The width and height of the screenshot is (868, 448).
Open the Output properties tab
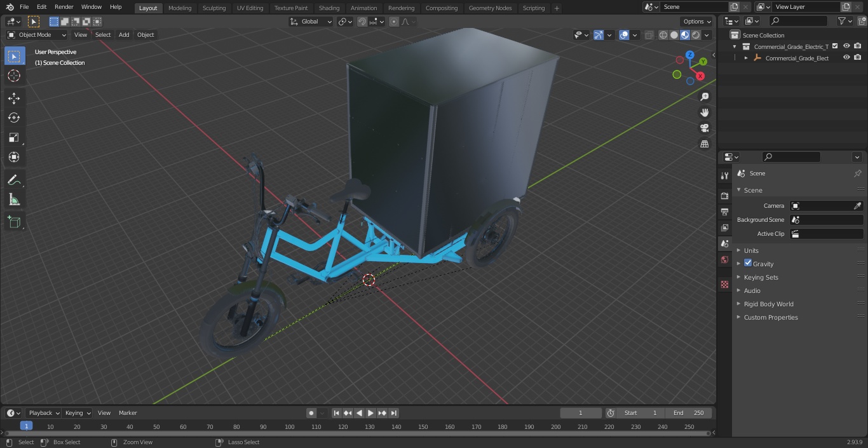(x=724, y=212)
